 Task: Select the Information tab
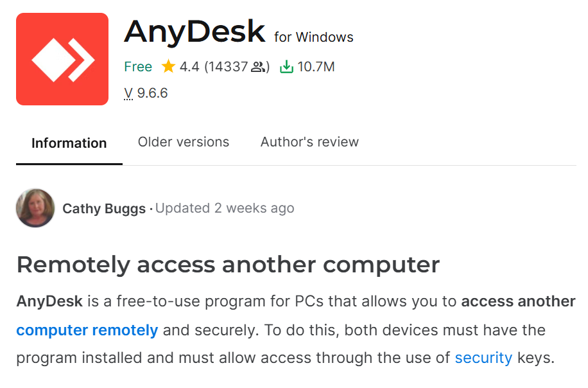click(69, 143)
